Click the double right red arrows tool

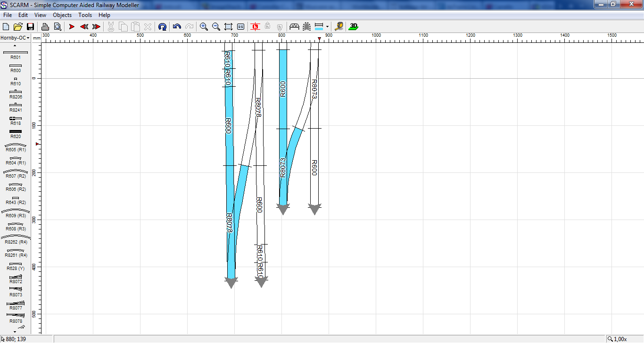[96, 27]
